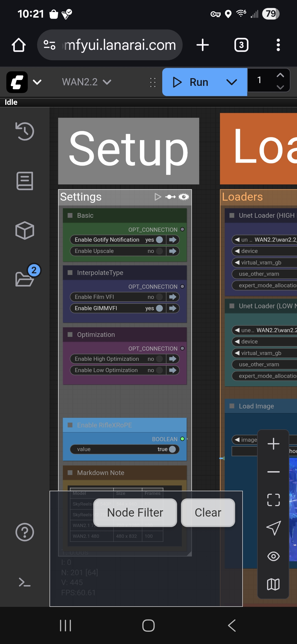Collapse the Load Image node
This screenshot has height=644, width=297.
232,406
